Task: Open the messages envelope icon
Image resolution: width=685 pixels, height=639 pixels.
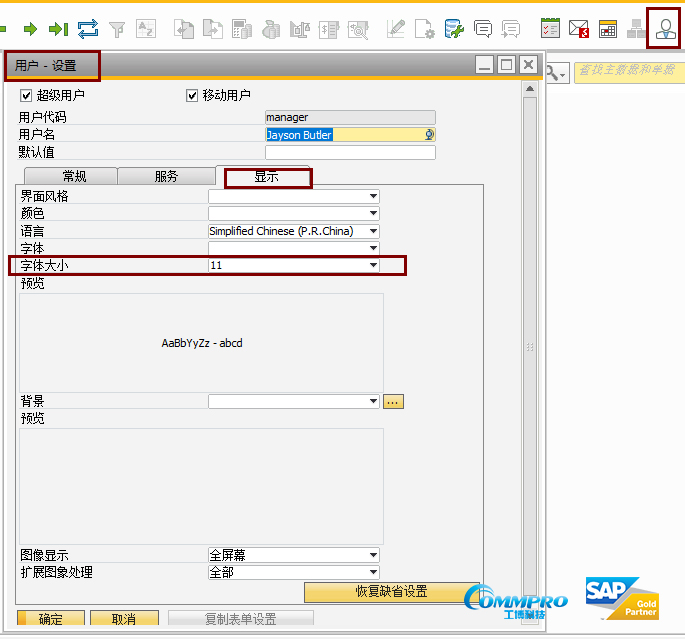Action: (579, 29)
